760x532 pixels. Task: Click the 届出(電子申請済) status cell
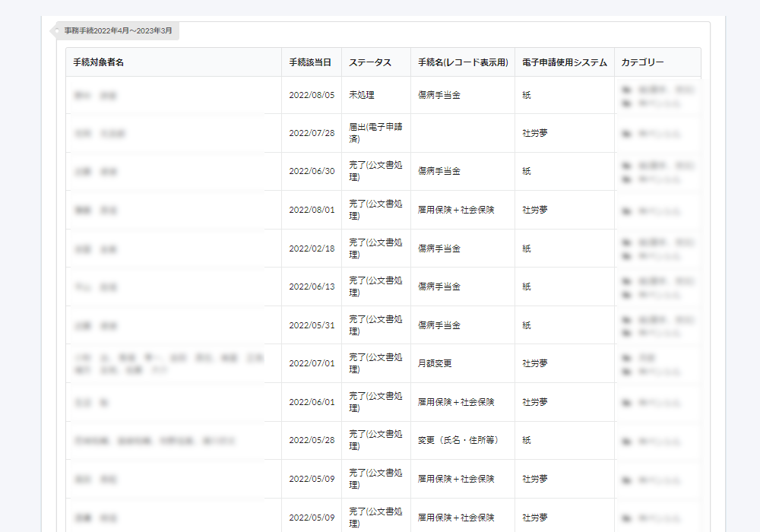pos(375,133)
